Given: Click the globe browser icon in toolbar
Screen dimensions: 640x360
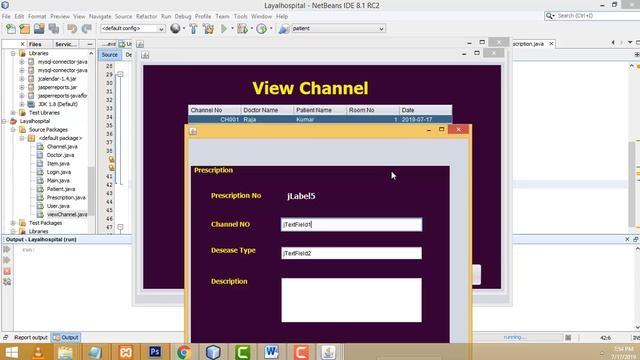Looking at the screenshot, I should click(175, 28).
